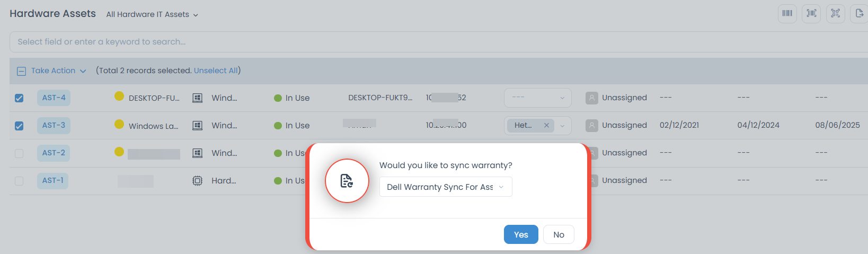
Task: Click the yellow status dot of AST-4
Action: click(119, 96)
